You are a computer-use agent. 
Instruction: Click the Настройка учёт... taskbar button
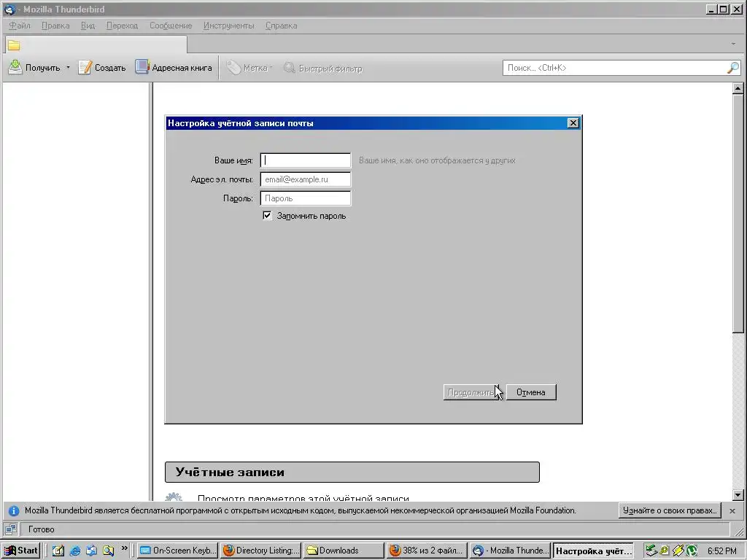coord(593,551)
